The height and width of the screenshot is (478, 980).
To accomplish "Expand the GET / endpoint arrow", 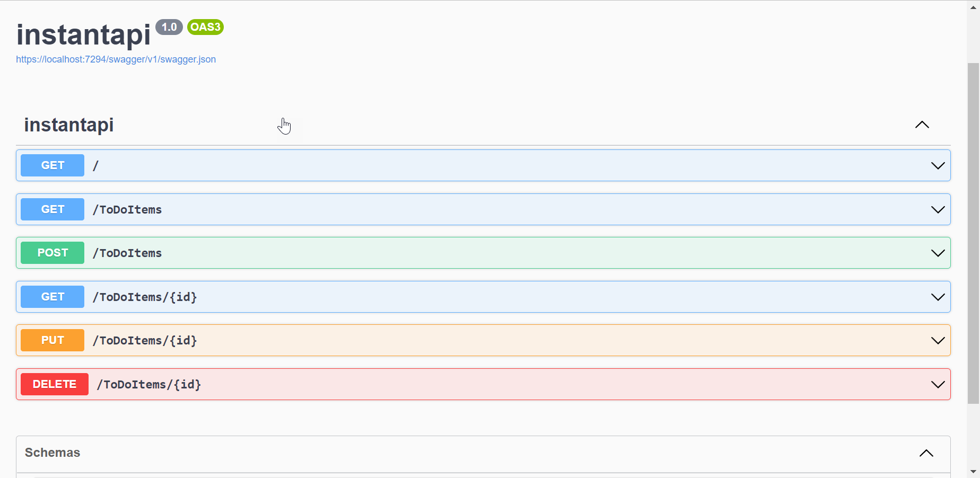I will tap(938, 166).
